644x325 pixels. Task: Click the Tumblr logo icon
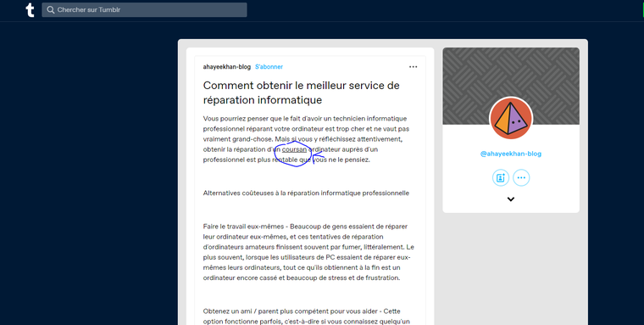[30, 10]
